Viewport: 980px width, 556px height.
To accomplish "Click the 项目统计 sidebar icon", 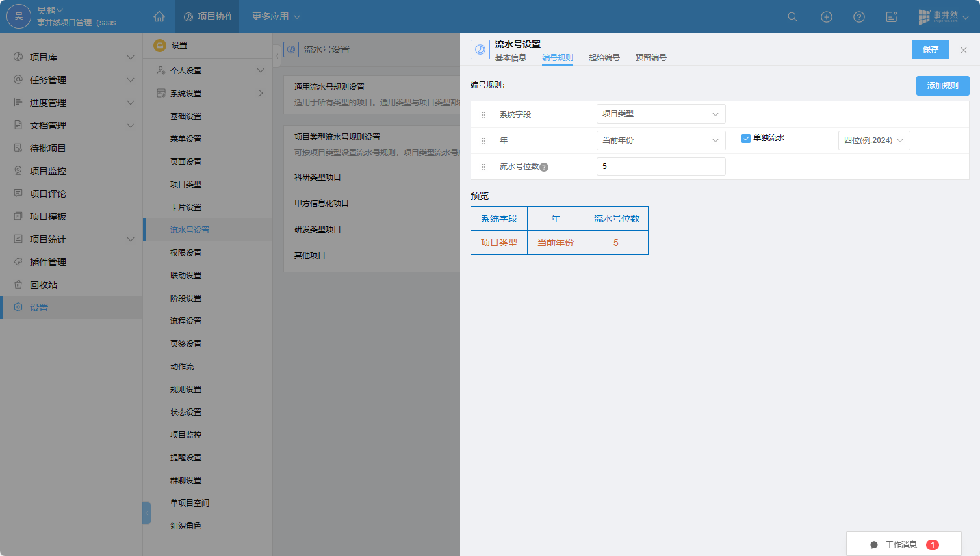I will (18, 239).
